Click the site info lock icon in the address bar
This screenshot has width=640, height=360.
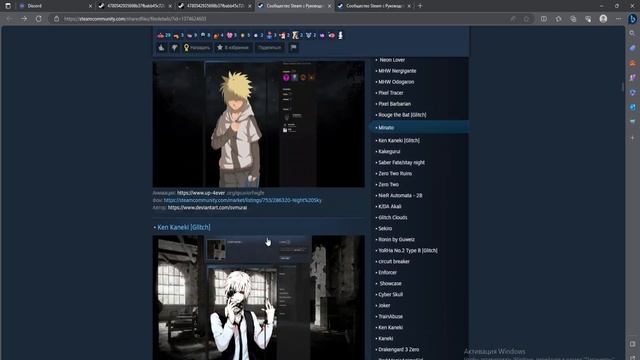pyautogui.click(x=57, y=19)
